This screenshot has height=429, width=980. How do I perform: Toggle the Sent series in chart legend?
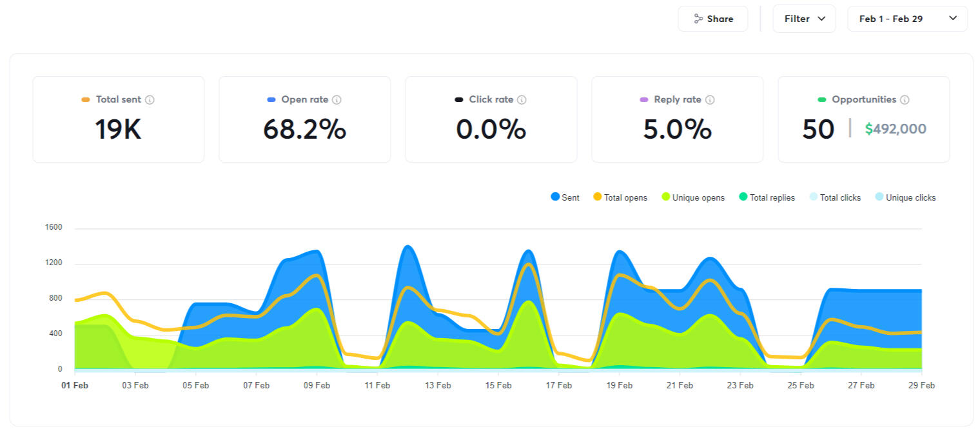565,197
